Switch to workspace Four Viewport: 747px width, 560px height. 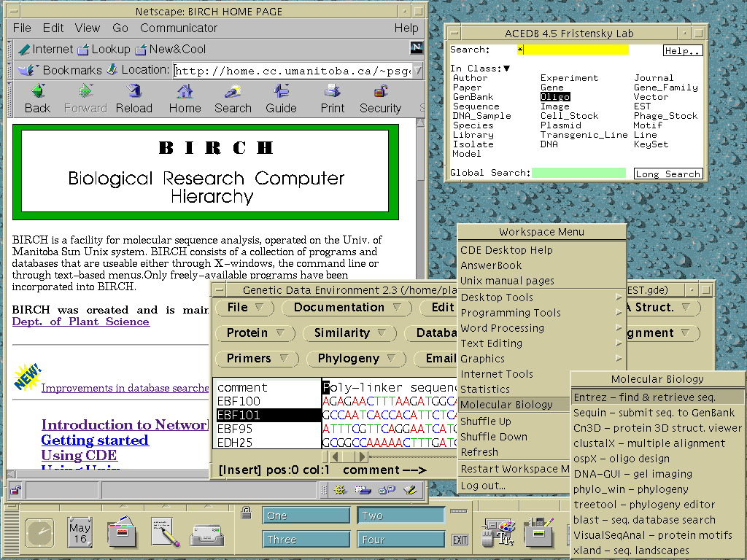click(x=400, y=540)
